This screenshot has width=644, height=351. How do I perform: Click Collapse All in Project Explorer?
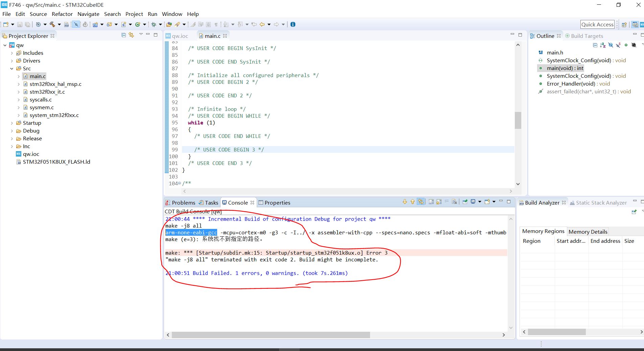[x=123, y=35]
